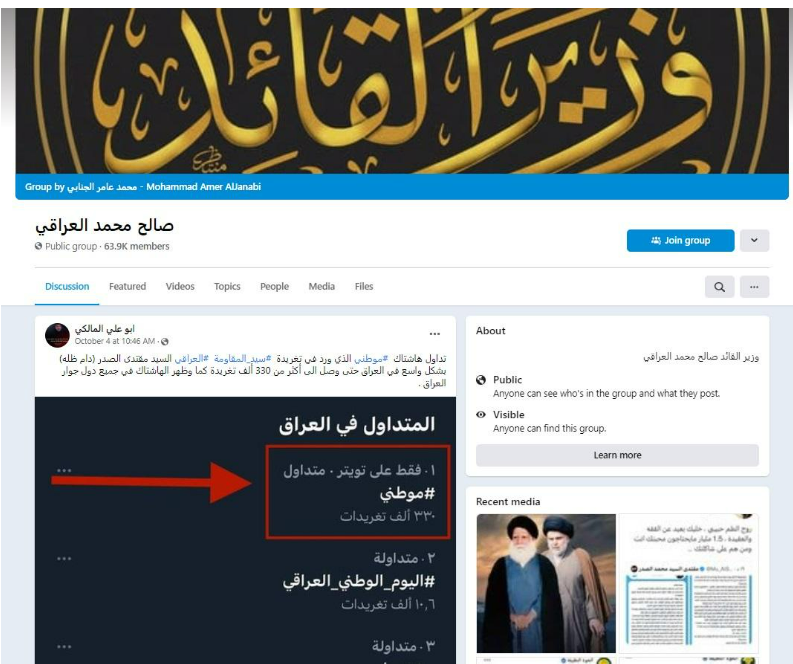The width and height of the screenshot is (793, 664).
Task: Expand the dropdown arrow next to Join group
Action: (x=754, y=240)
